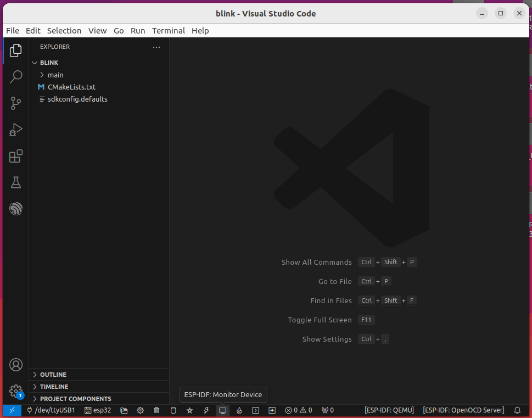The width and height of the screenshot is (532, 418).
Task: Open the Testing flask icon
Action: 15,182
